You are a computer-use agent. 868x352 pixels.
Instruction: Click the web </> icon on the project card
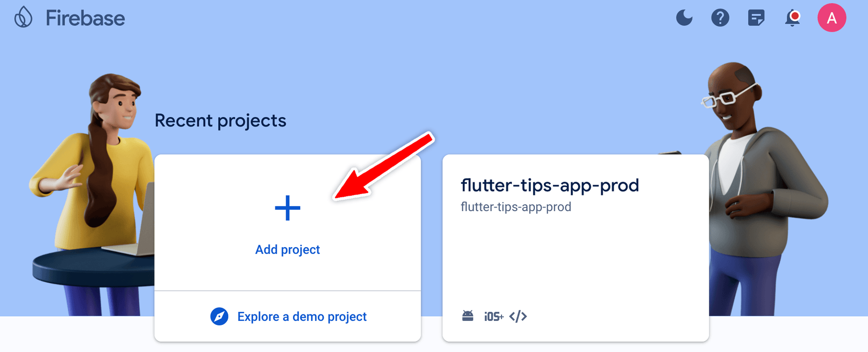(x=519, y=316)
